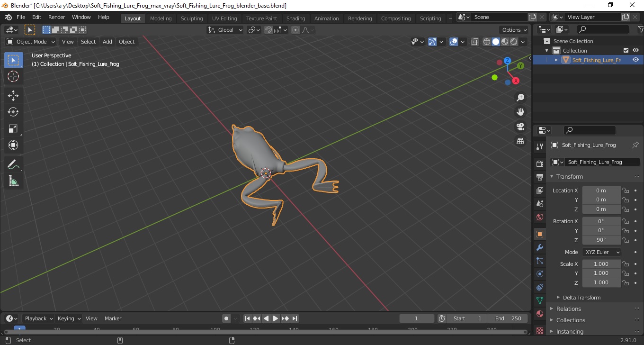Open the Texture checkerboard properties tab

[540, 330]
